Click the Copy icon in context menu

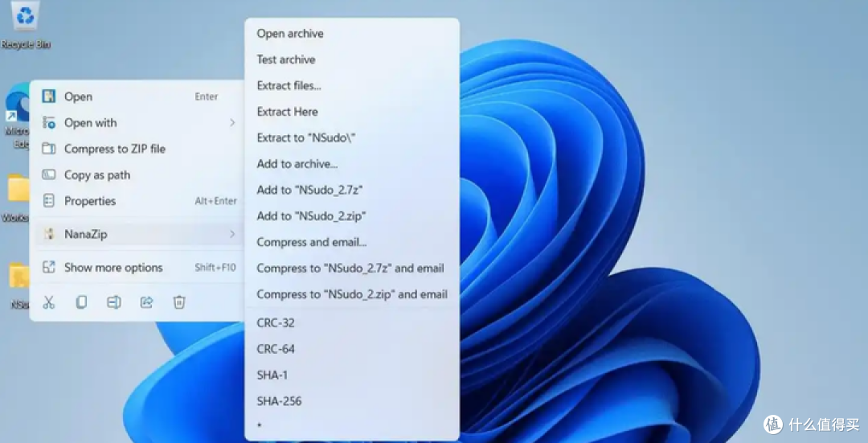pyautogui.click(x=81, y=301)
